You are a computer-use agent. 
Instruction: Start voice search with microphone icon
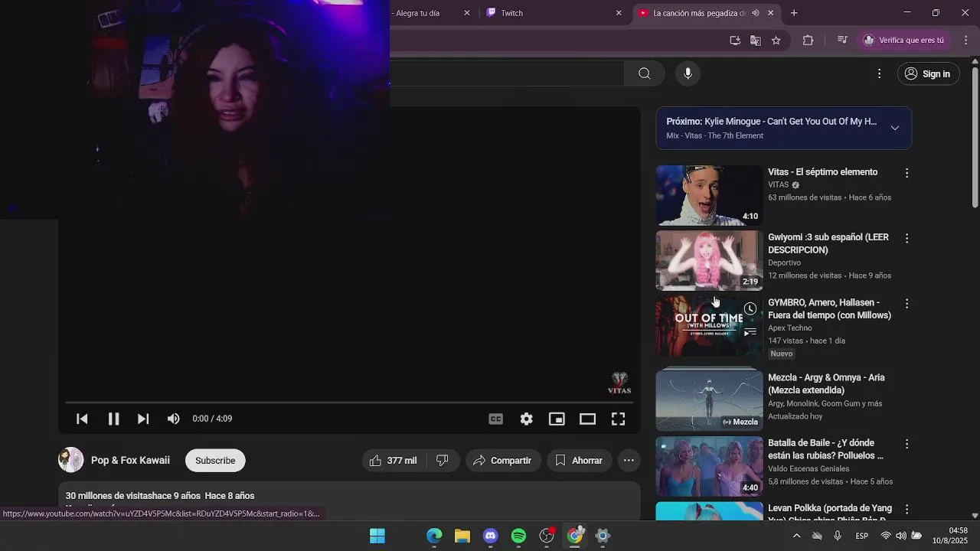[x=688, y=73]
